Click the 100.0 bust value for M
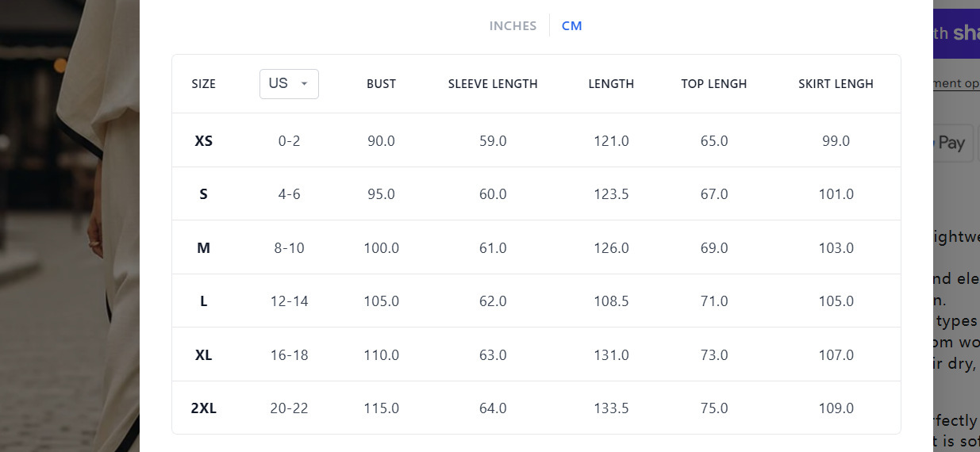The height and width of the screenshot is (452, 980). (381, 248)
